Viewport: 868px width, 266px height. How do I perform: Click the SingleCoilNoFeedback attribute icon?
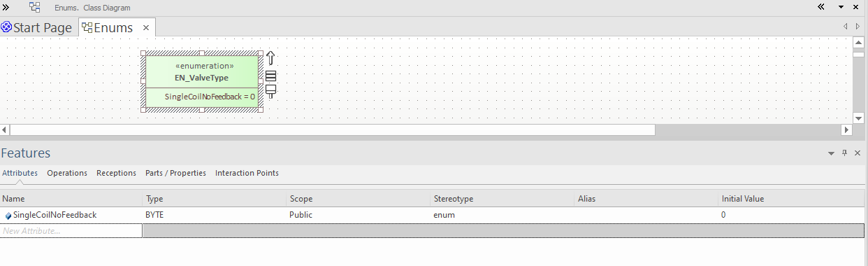(8, 216)
